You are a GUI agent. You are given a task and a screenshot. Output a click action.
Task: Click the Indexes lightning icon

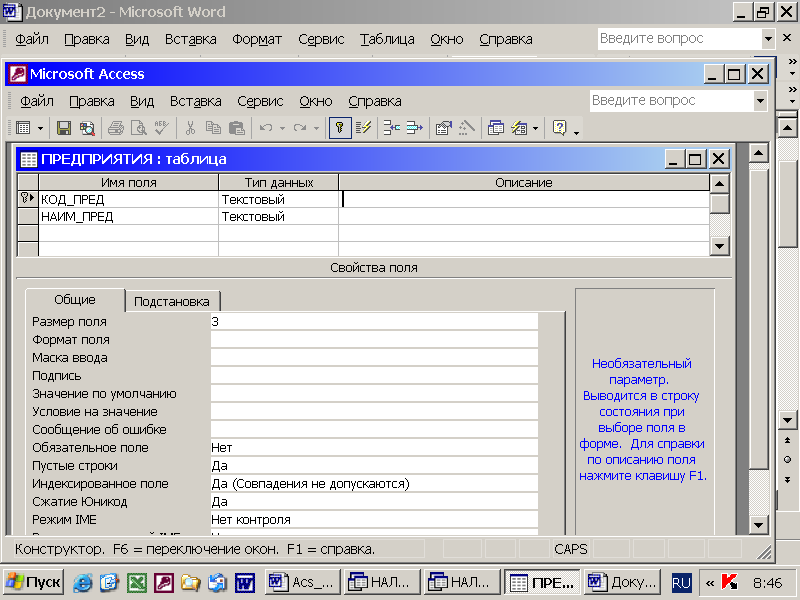click(x=363, y=128)
